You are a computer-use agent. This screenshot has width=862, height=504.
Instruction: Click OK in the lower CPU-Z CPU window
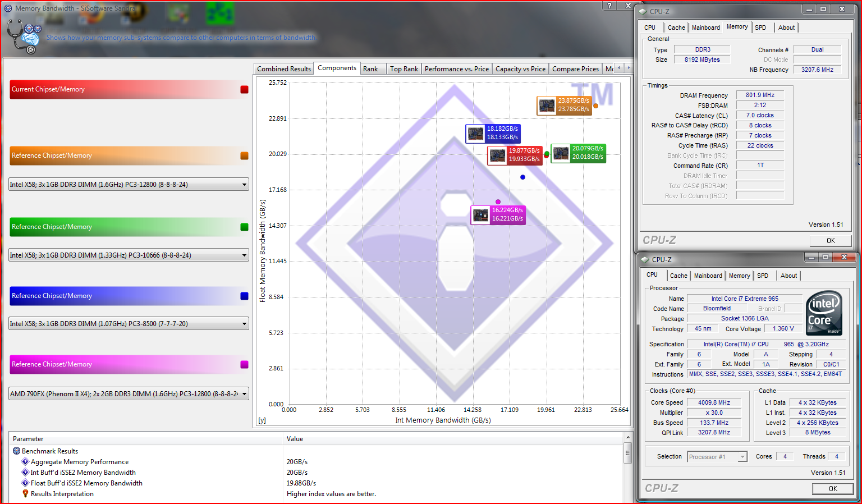click(833, 489)
